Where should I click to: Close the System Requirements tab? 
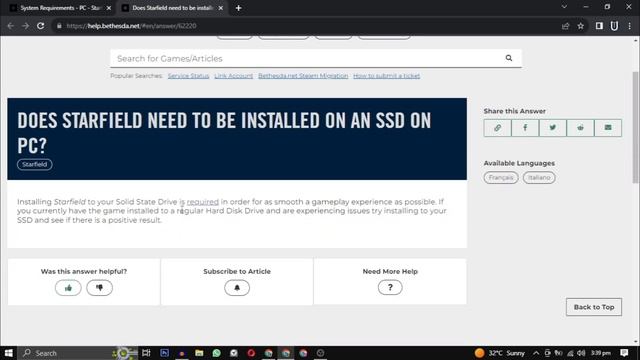[x=109, y=8]
